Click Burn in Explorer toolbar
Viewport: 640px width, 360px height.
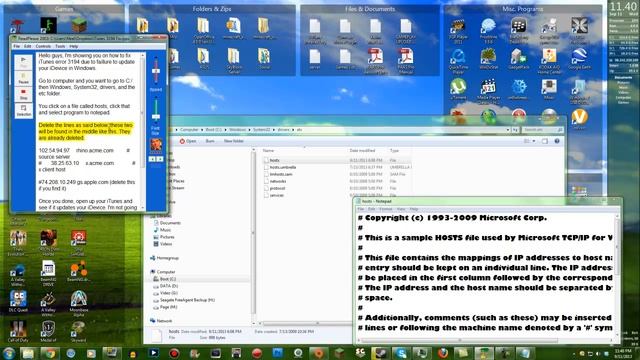[210, 141]
